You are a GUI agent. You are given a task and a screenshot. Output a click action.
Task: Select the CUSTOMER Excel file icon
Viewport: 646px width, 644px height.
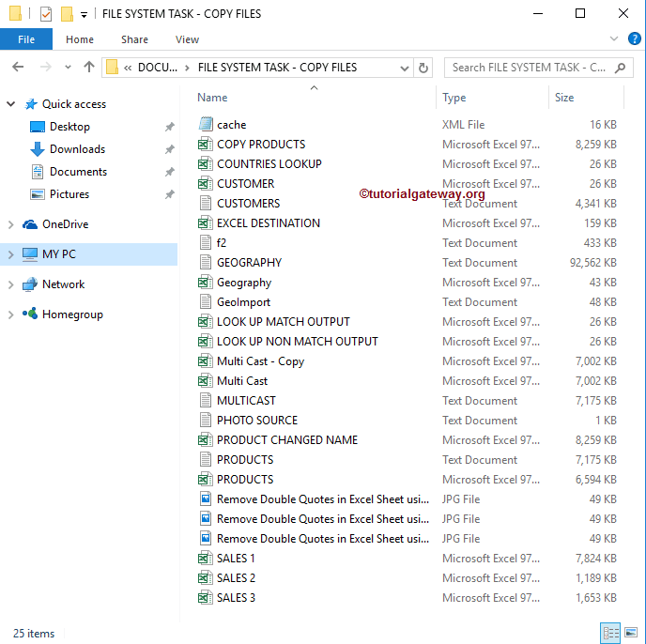pyautogui.click(x=206, y=184)
